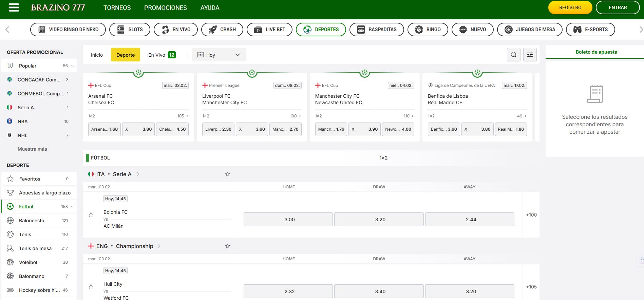Expand 105 markets for Arsenal vs Chelsea
Screen dimensions: 644x300
pos(183,116)
